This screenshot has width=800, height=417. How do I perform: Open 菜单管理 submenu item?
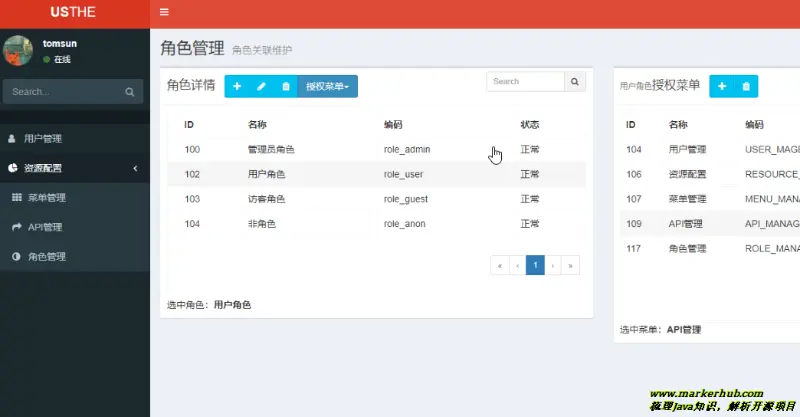pos(74,198)
